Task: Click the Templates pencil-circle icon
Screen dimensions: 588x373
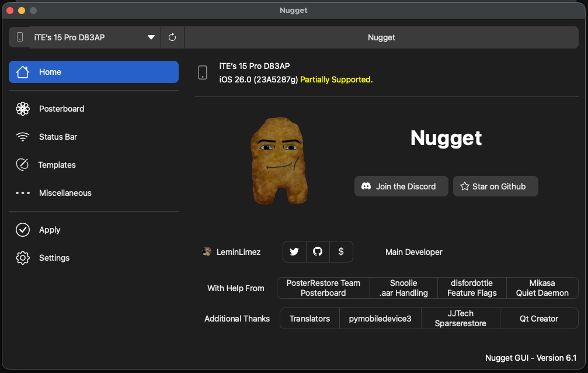Action: 23,164
